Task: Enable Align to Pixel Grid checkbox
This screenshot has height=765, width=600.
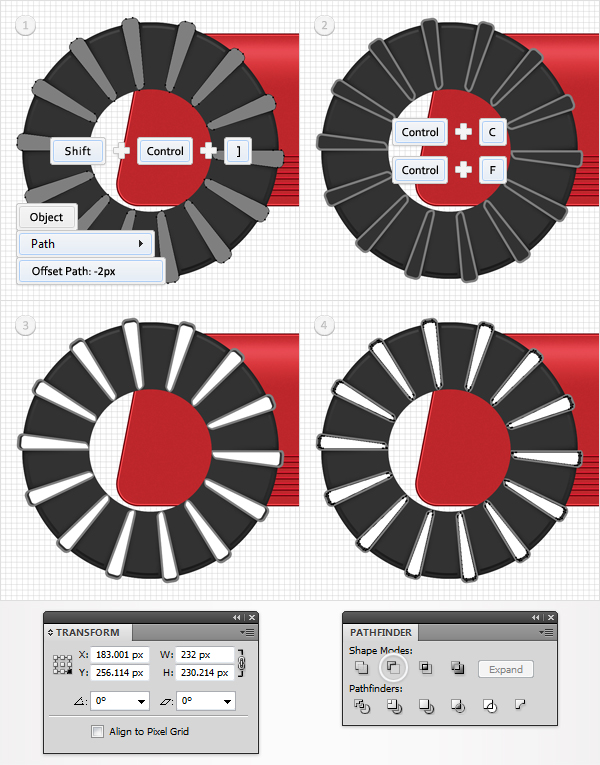Action: point(98,731)
